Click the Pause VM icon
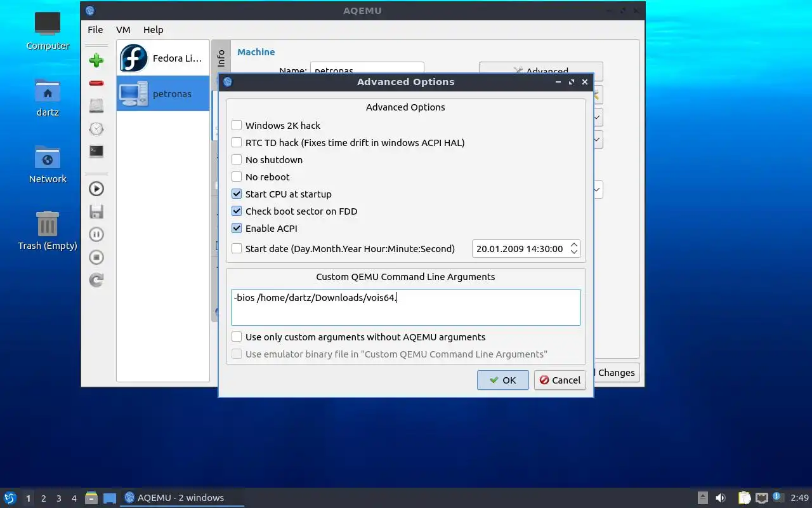812x508 pixels. coord(96,234)
